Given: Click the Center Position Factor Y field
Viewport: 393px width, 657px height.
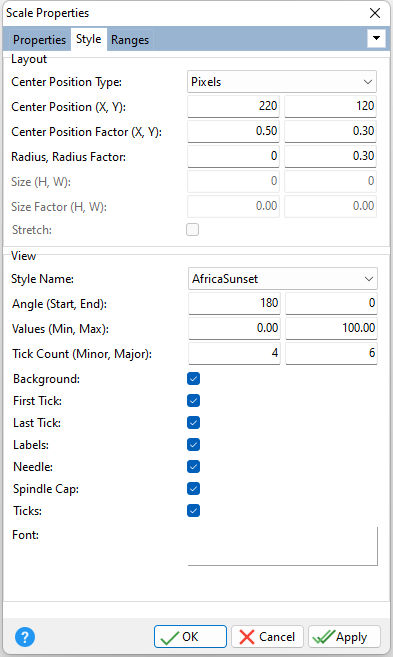Looking at the screenshot, I should 330,131.
